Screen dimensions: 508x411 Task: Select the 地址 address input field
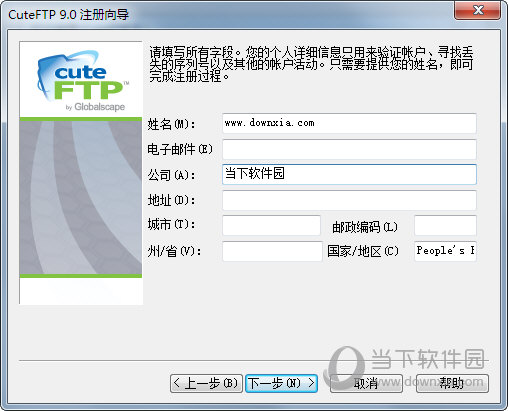tap(349, 200)
